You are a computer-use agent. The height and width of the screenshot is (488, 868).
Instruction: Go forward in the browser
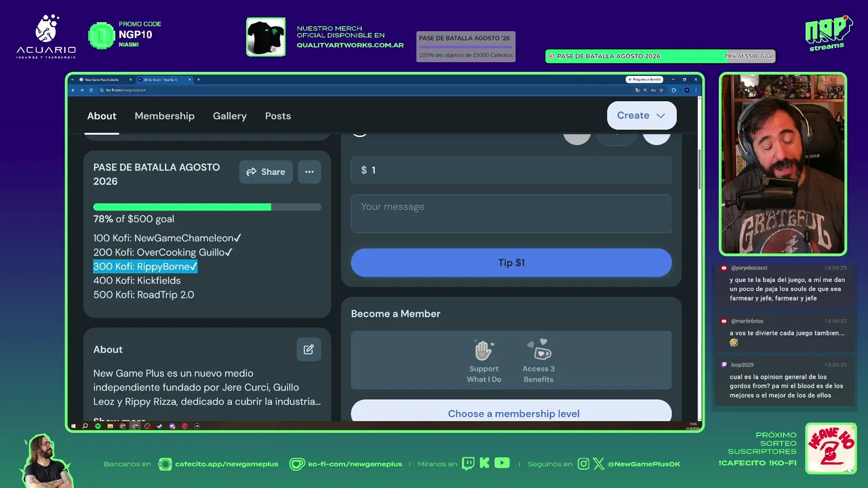coord(82,90)
